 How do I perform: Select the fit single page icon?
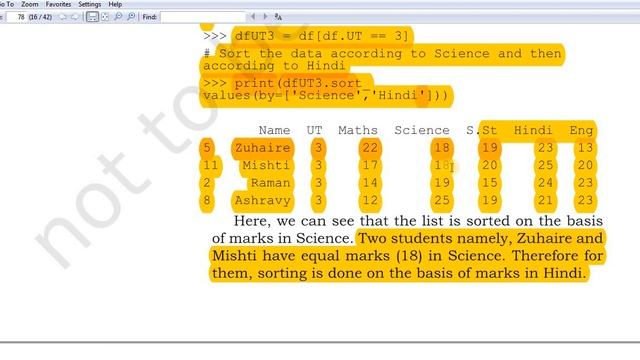pos(105,17)
